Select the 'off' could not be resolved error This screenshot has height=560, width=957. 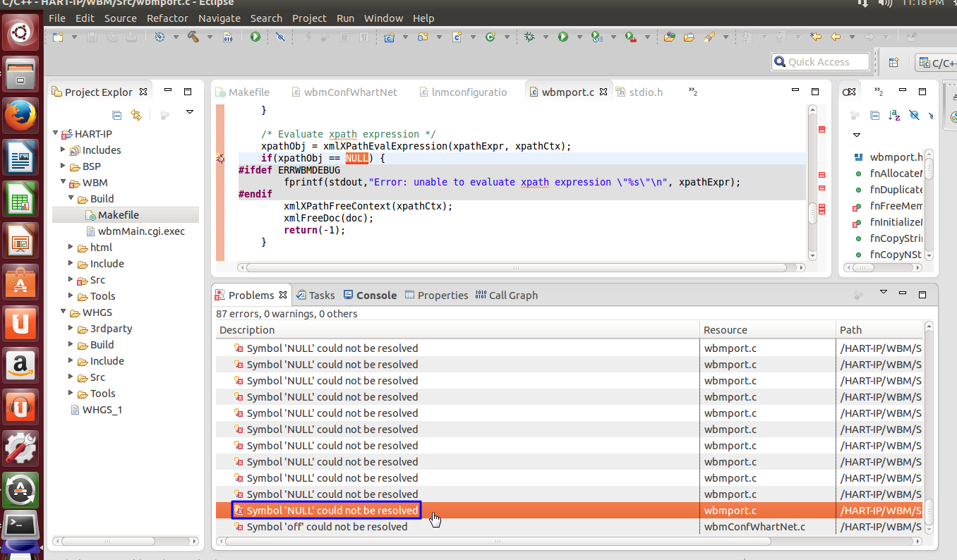pos(326,527)
